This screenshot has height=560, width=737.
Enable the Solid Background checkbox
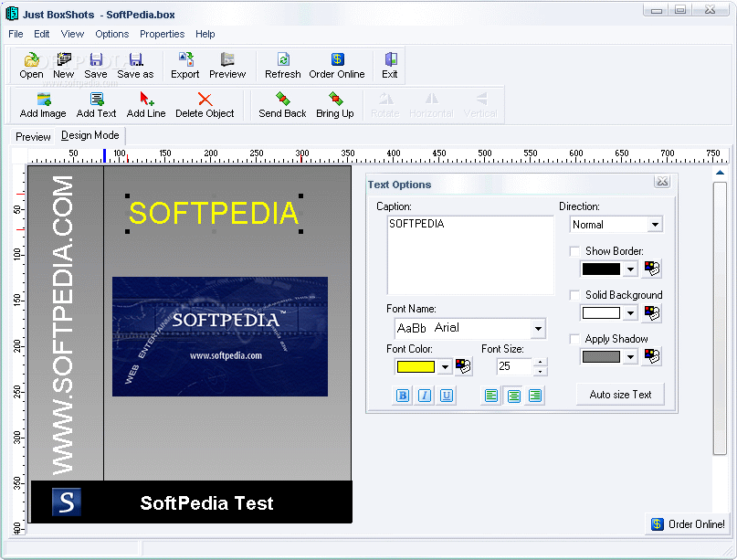coord(574,295)
